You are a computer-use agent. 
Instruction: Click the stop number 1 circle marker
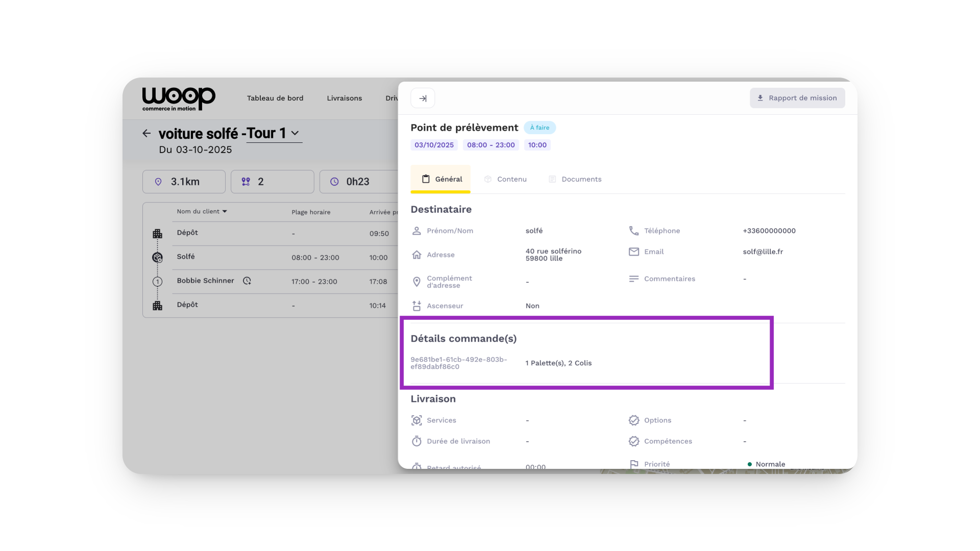(157, 282)
